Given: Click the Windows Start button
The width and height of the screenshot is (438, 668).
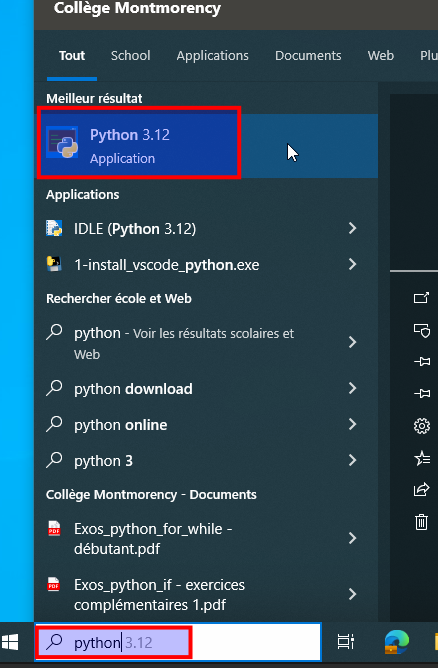Looking at the screenshot, I should (x=10, y=642).
